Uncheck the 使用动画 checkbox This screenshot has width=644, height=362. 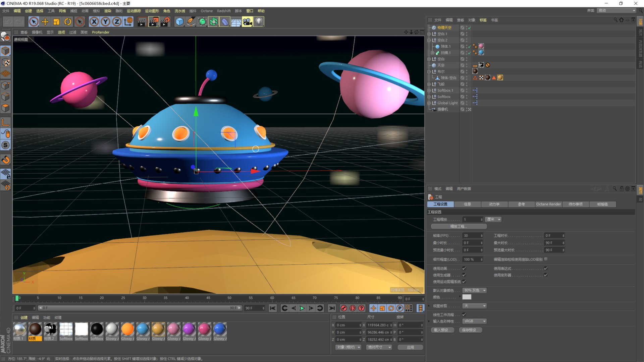[x=464, y=268]
